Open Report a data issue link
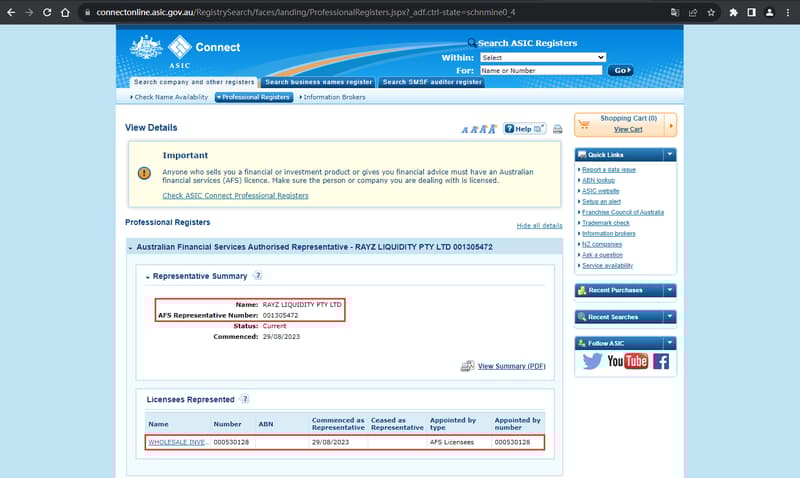Image resolution: width=800 pixels, height=478 pixels. point(609,169)
